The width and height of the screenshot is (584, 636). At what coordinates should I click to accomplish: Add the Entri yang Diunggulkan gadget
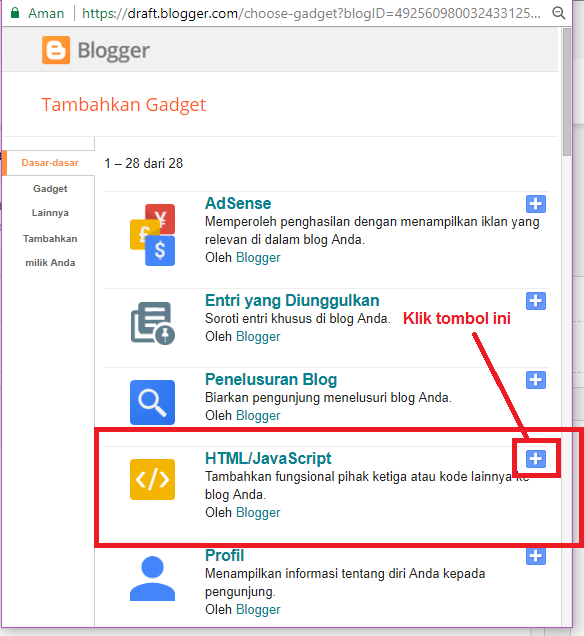tap(536, 301)
